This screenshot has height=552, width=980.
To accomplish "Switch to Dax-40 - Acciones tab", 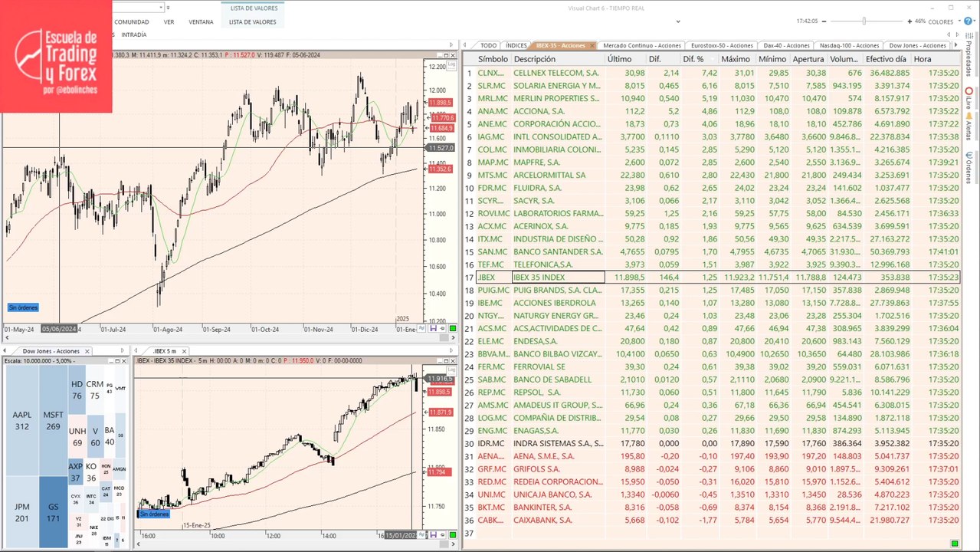I will click(786, 45).
